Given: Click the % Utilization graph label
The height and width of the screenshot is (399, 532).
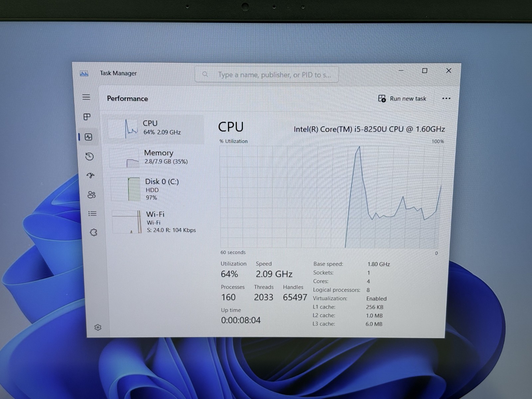Looking at the screenshot, I should point(233,141).
